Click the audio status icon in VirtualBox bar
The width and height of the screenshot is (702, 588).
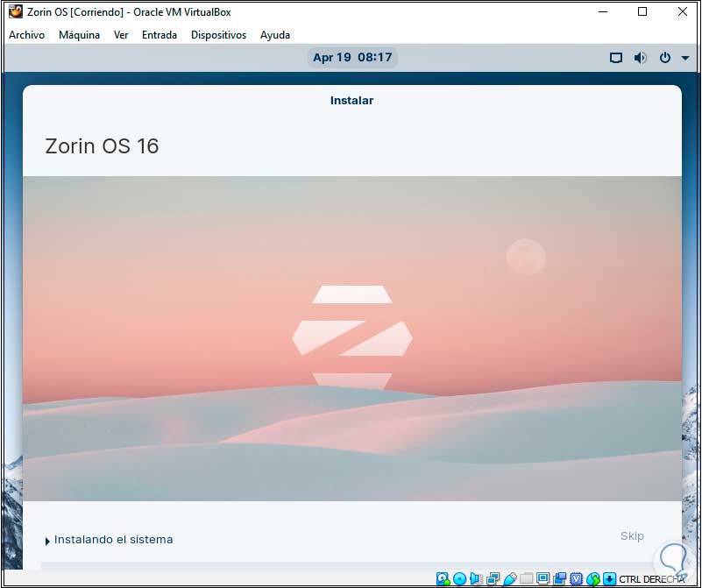[476, 578]
